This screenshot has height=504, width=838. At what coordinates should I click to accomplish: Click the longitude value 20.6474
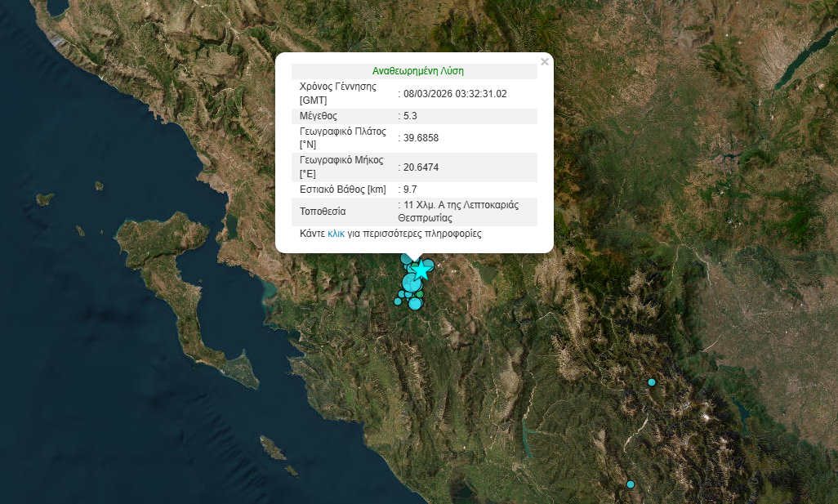[421, 167]
